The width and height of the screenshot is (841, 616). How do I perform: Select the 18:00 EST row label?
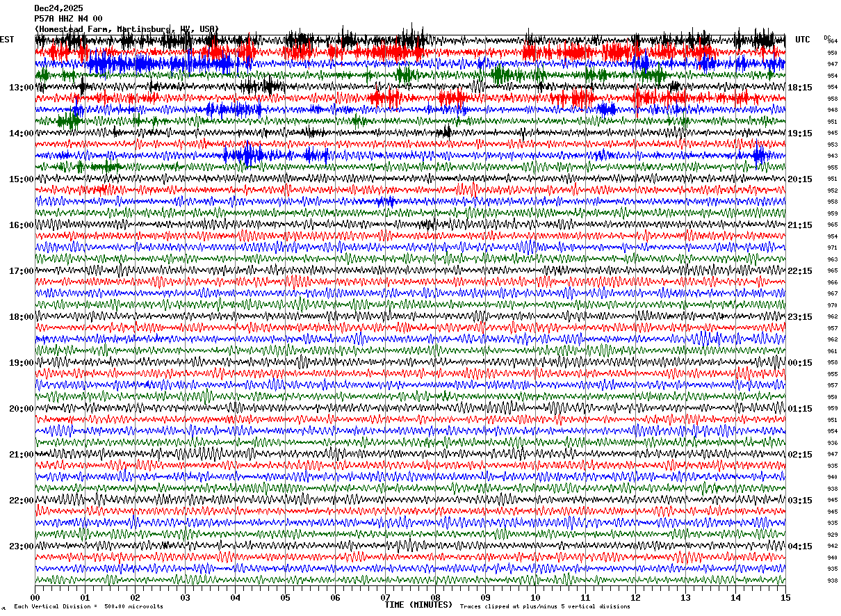[22, 316]
